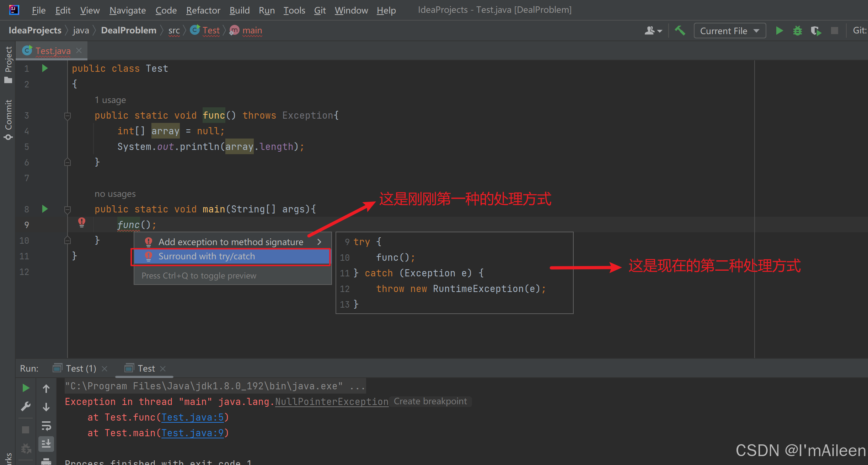The width and height of the screenshot is (868, 465).
Task: Run with coverage using the shield icon
Action: click(x=816, y=31)
